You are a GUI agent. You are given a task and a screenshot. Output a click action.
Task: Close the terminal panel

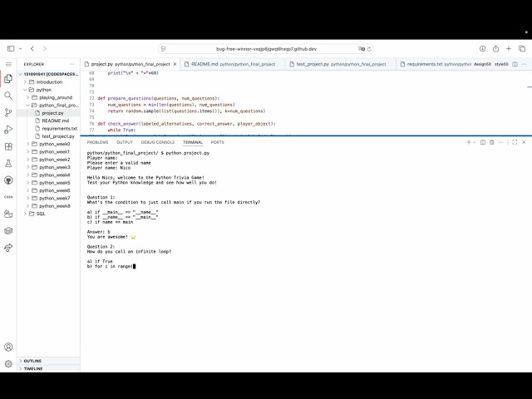(524, 142)
